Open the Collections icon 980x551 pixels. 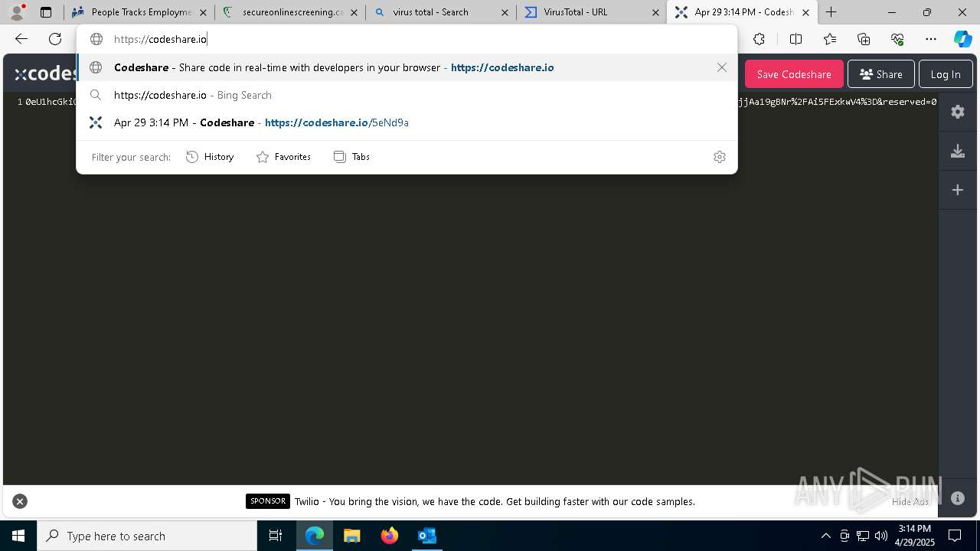click(x=864, y=39)
